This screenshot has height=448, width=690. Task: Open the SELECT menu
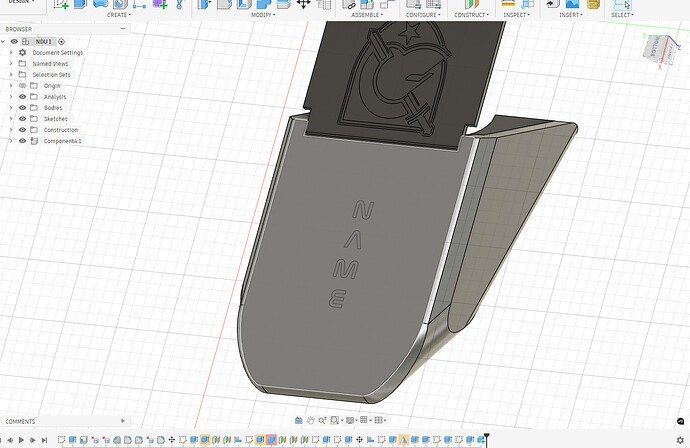[622, 15]
